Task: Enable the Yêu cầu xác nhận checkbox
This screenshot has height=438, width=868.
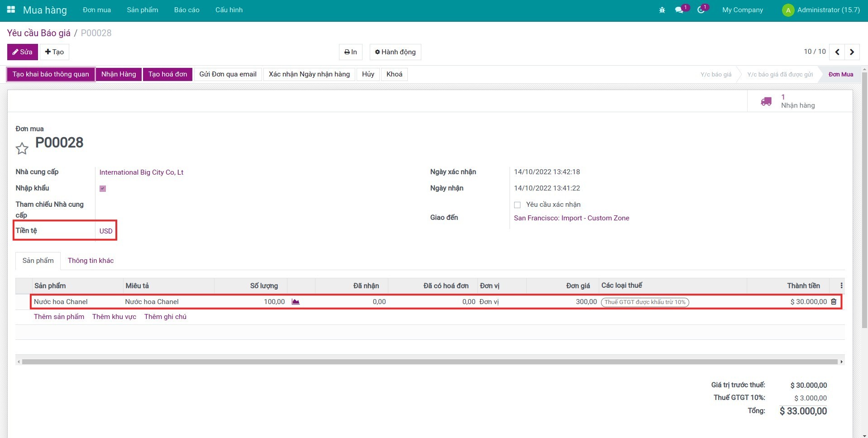Action: point(517,205)
